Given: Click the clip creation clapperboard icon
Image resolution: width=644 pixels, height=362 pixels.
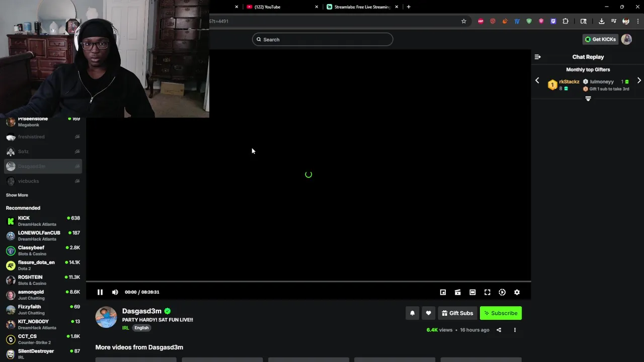Looking at the screenshot, I should 458,292.
